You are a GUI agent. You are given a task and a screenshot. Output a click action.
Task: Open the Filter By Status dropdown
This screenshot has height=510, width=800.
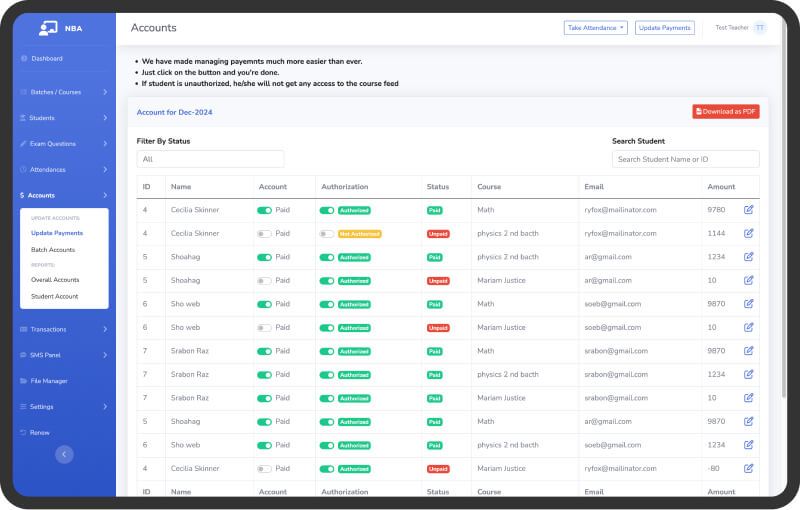point(210,159)
